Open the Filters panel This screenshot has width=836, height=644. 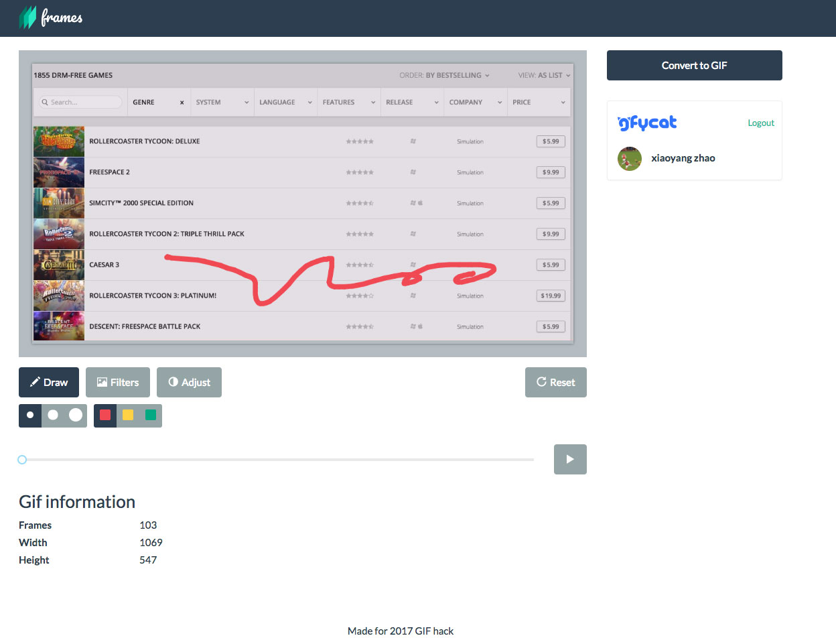tap(118, 382)
